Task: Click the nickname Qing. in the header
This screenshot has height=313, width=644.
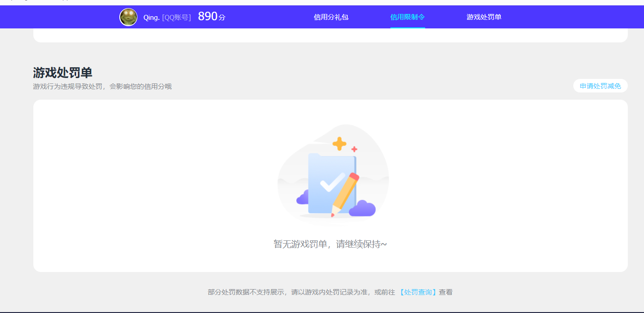Action: pyautogui.click(x=151, y=17)
